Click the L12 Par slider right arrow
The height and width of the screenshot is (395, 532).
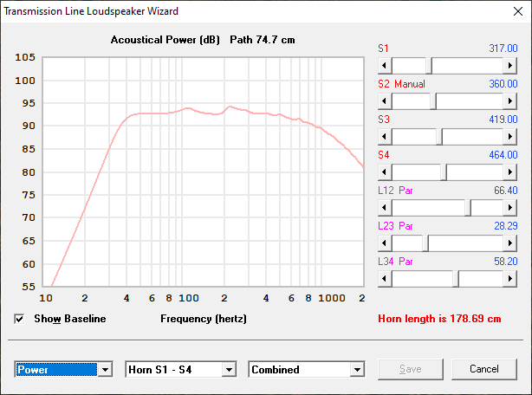(510, 208)
